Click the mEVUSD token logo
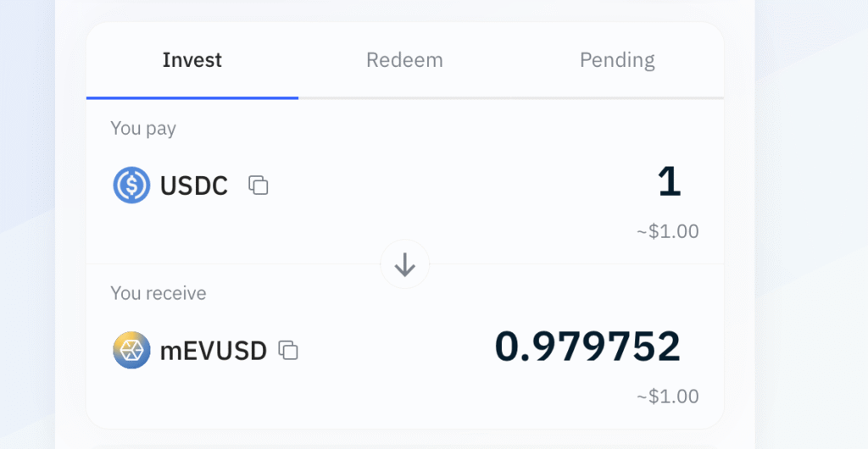This screenshot has height=449, width=868. pos(131,350)
